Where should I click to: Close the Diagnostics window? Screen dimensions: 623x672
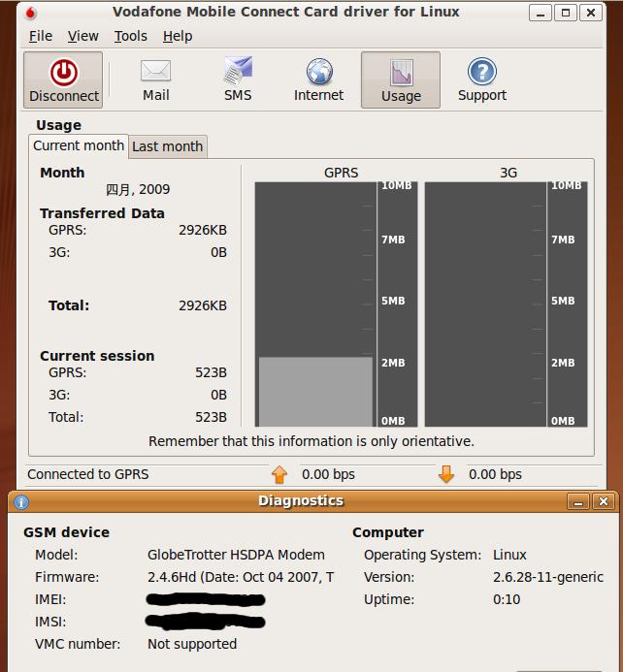604,501
